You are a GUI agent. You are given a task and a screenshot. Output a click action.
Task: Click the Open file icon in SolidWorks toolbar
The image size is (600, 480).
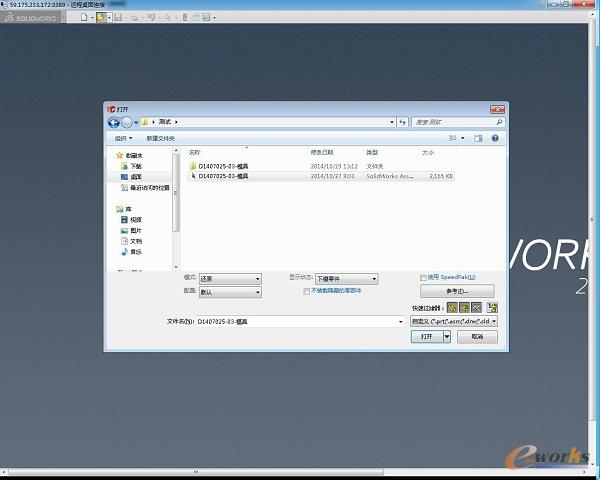tap(102, 18)
